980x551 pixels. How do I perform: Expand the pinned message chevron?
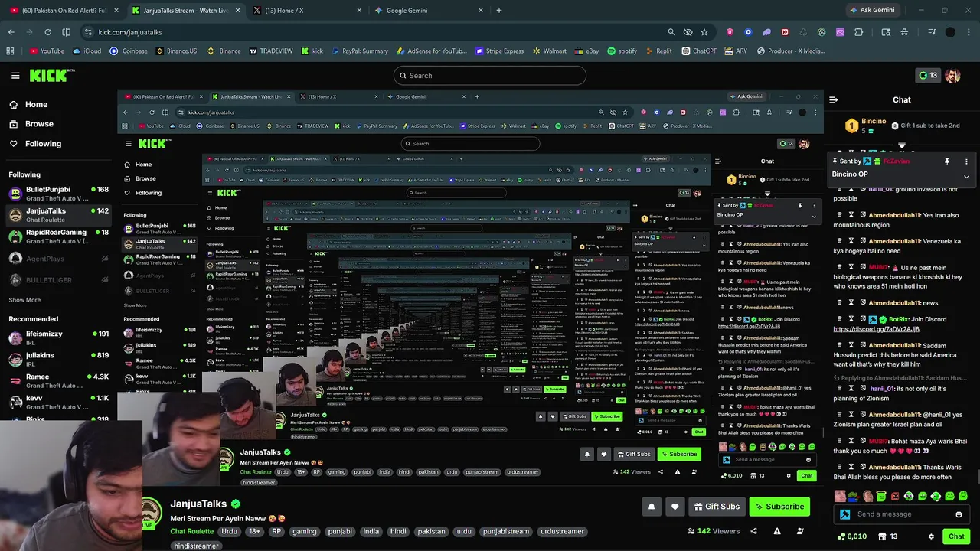966,176
